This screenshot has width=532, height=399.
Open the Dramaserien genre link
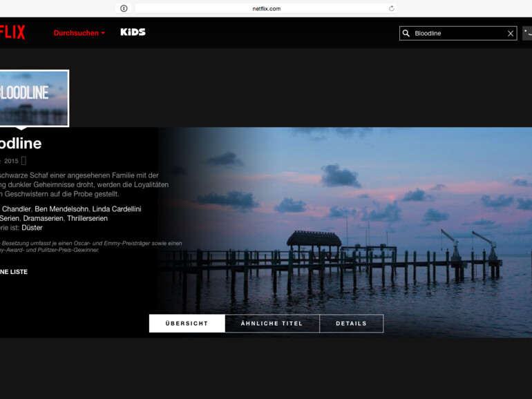pyautogui.click(x=43, y=218)
